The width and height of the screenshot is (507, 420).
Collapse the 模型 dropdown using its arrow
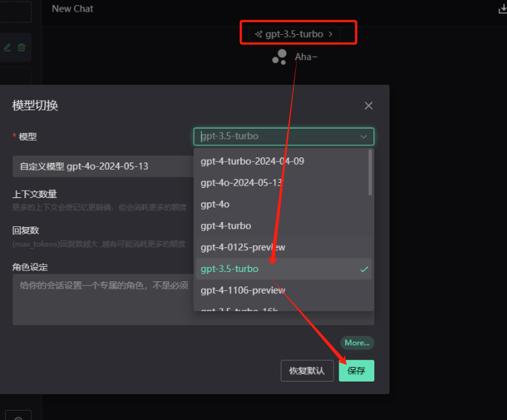pyautogui.click(x=363, y=136)
